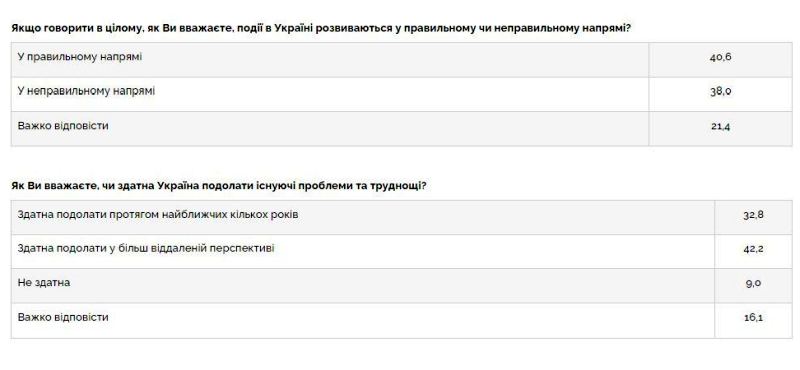Click the second question heading about труднощі

pos(218,186)
